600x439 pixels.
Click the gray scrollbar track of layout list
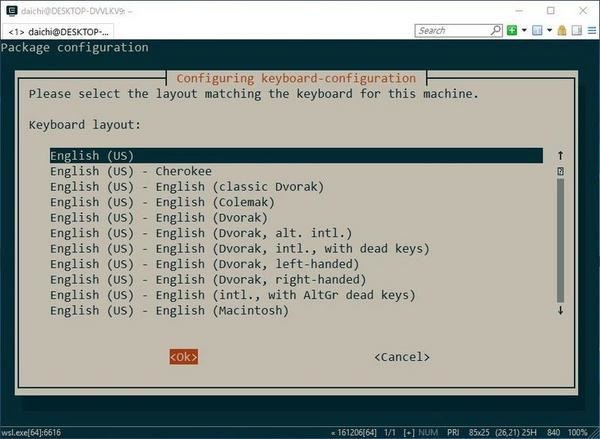[x=561, y=240]
